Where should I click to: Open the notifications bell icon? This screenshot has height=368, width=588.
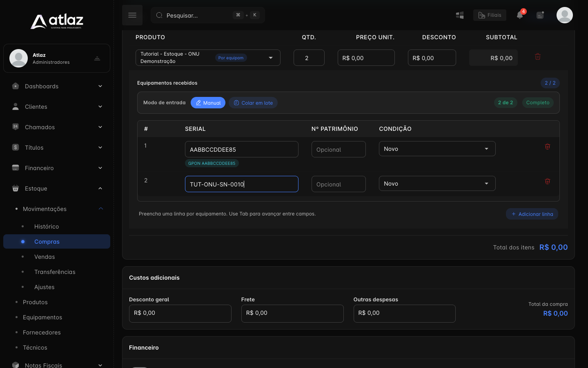(x=519, y=15)
